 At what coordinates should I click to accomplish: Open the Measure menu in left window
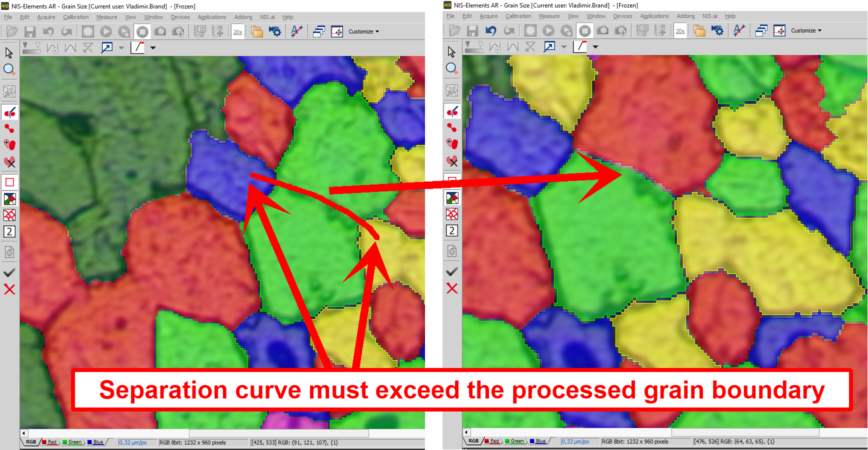pyautogui.click(x=106, y=17)
